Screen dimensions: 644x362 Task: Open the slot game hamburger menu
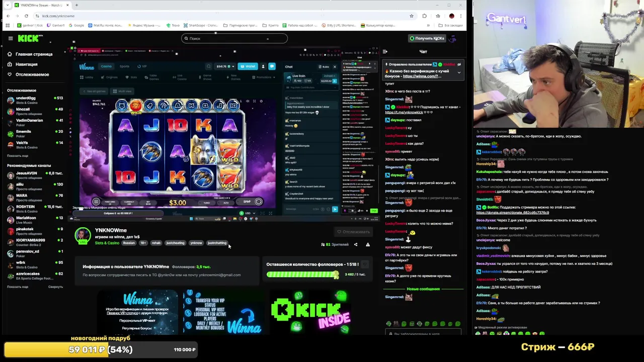[x=96, y=202]
